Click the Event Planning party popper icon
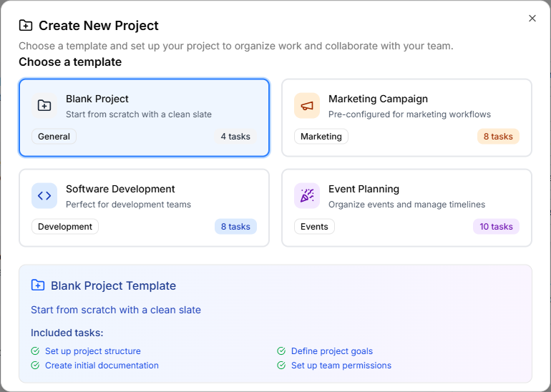551x392 pixels. [x=307, y=196]
